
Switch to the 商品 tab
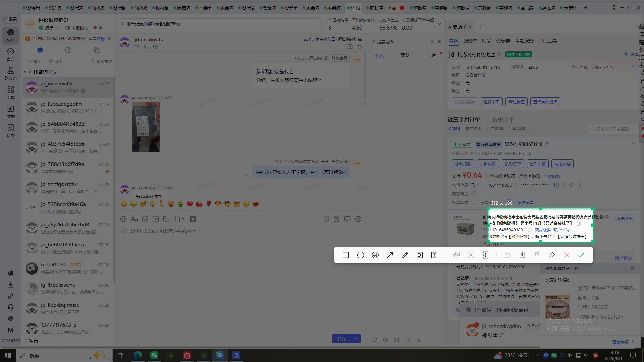(x=487, y=41)
